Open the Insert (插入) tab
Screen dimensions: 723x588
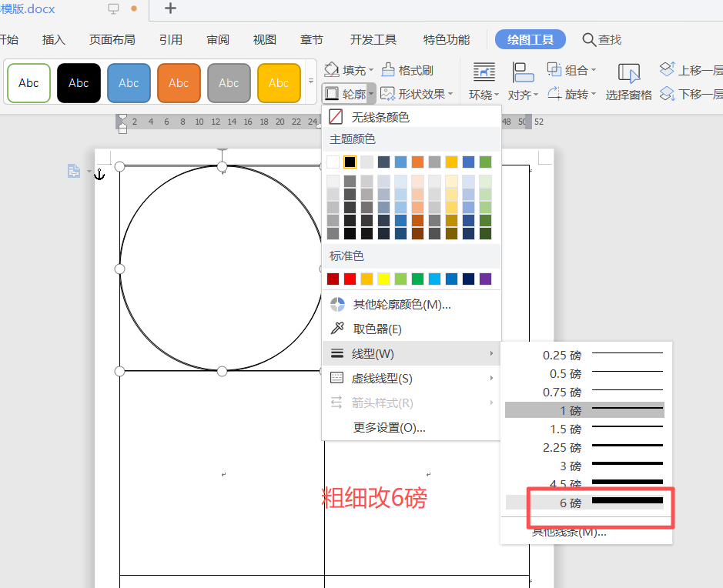54,39
